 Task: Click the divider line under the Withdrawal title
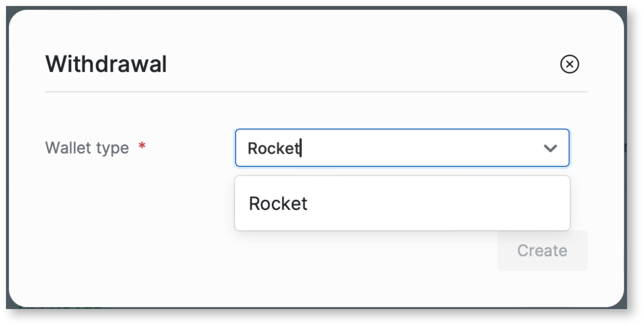pos(316,92)
